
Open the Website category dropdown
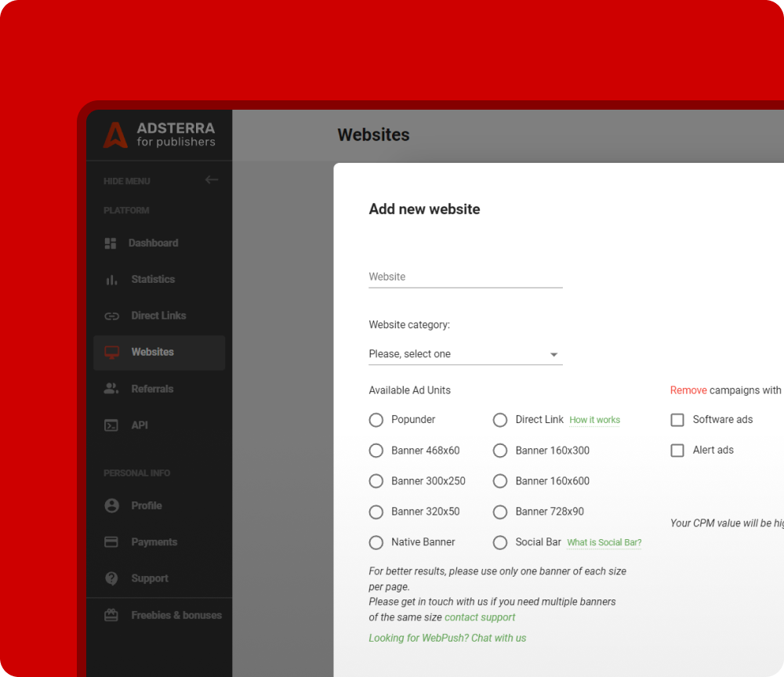pos(466,354)
